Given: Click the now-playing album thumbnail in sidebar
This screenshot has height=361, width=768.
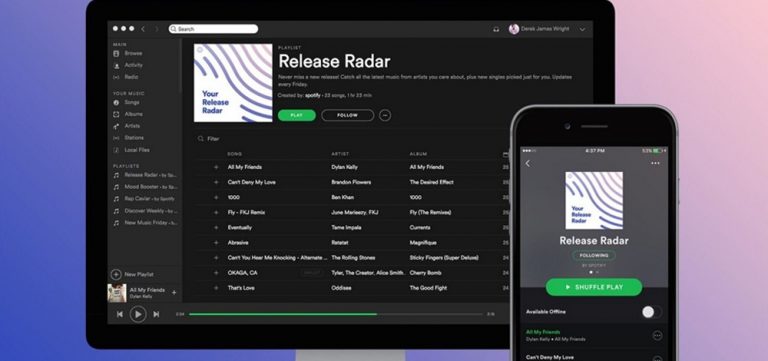Looking at the screenshot, I should 117,293.
